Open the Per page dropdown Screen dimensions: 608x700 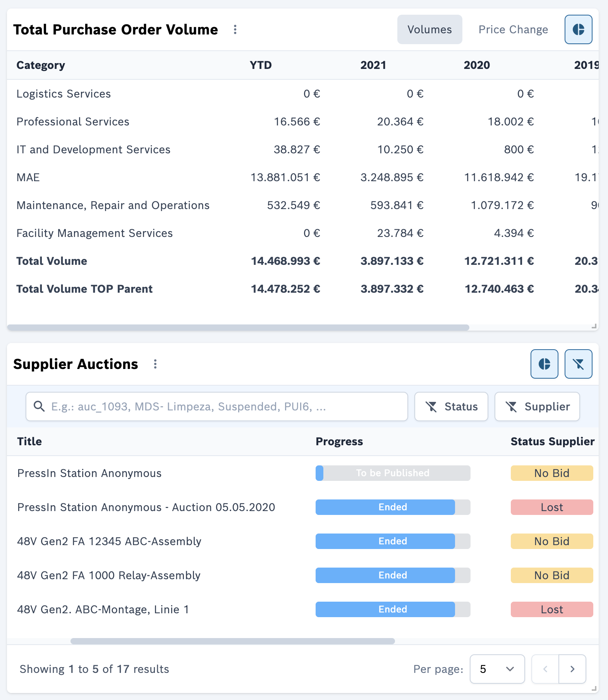click(x=497, y=669)
